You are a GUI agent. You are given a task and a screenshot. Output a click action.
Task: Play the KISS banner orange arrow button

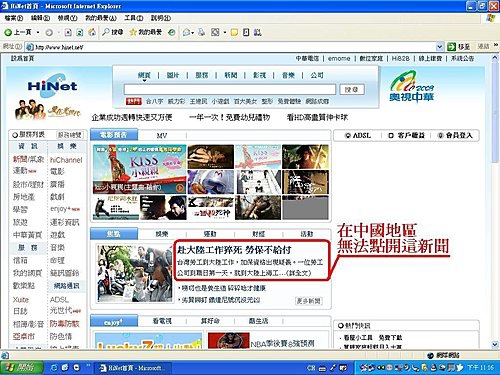[x=180, y=188]
